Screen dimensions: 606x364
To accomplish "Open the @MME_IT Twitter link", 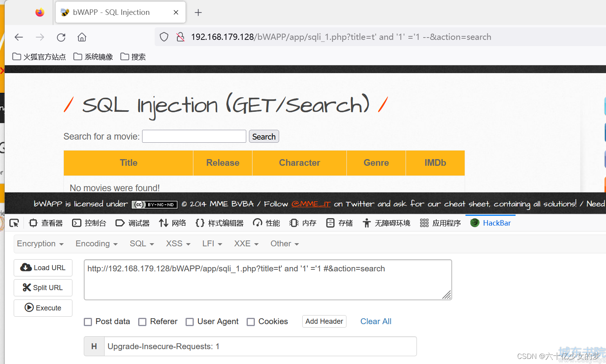I will pyautogui.click(x=311, y=204).
